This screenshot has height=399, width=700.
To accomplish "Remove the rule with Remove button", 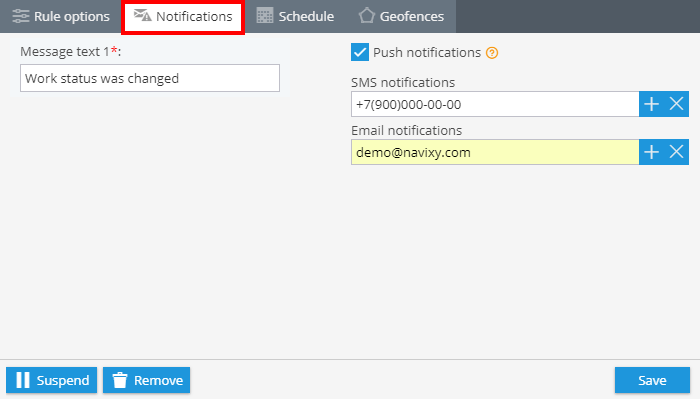I will (x=146, y=380).
